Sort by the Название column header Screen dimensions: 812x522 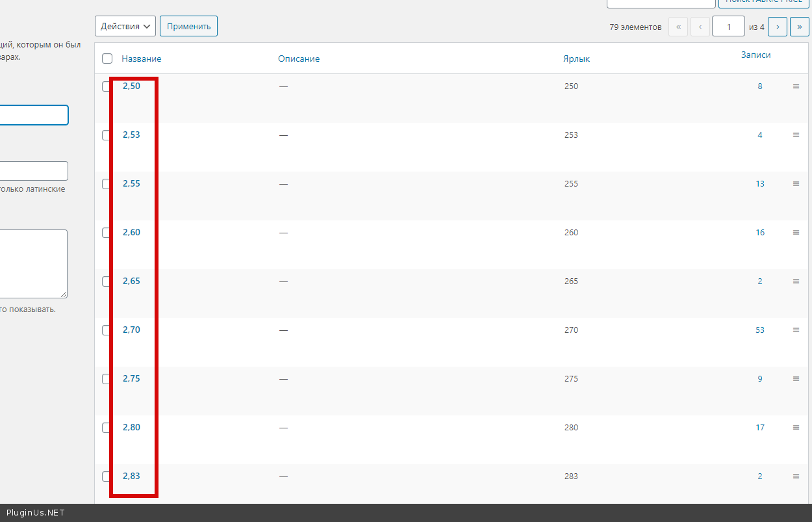click(x=141, y=59)
